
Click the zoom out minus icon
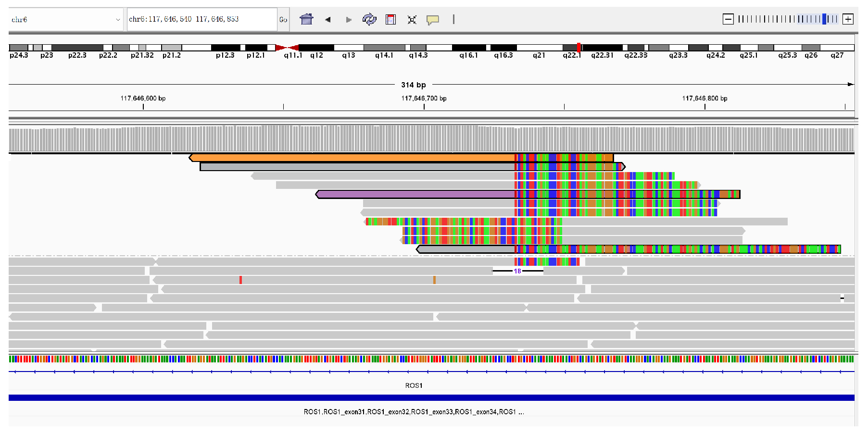click(x=728, y=19)
